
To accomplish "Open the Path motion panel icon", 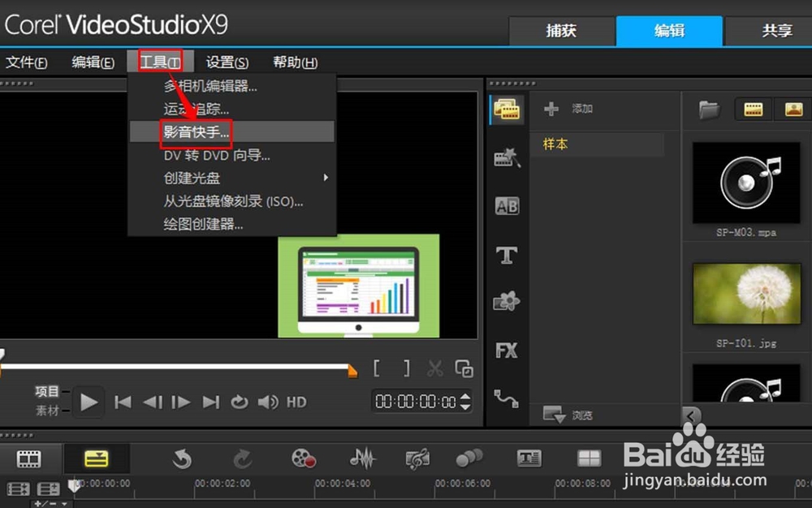I will click(x=506, y=398).
